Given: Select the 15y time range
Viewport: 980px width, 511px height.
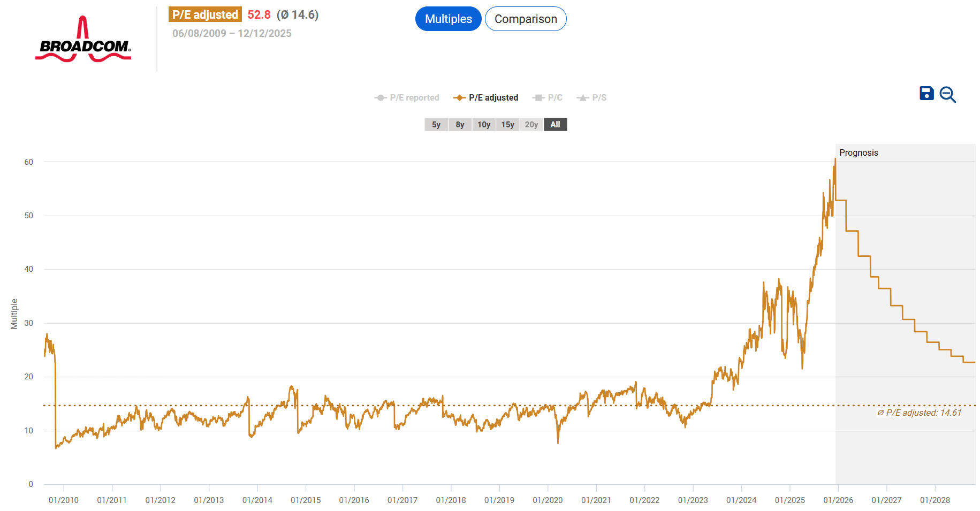Looking at the screenshot, I should pyautogui.click(x=507, y=124).
